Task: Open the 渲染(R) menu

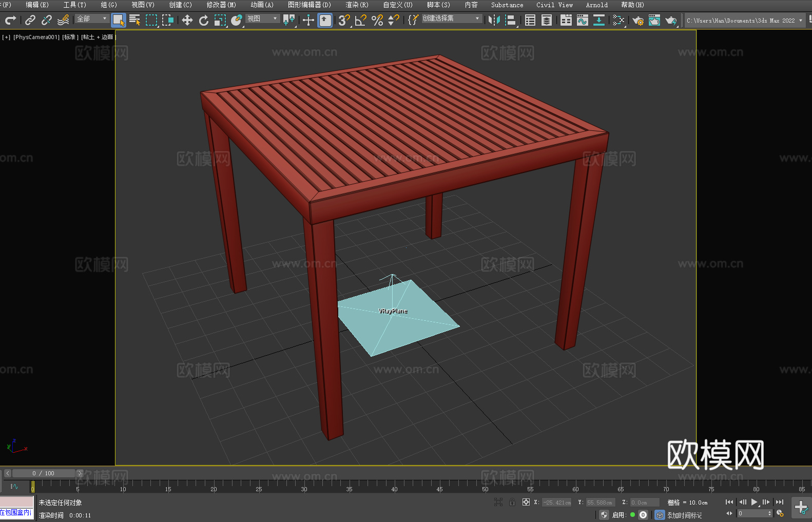Action: click(x=357, y=5)
